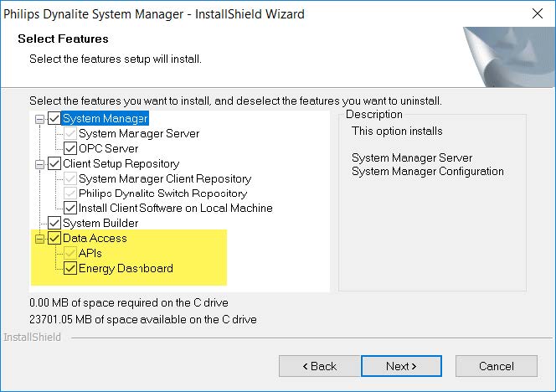Click '23701.05 MB of space available' text
556x392 pixels.
(x=143, y=319)
